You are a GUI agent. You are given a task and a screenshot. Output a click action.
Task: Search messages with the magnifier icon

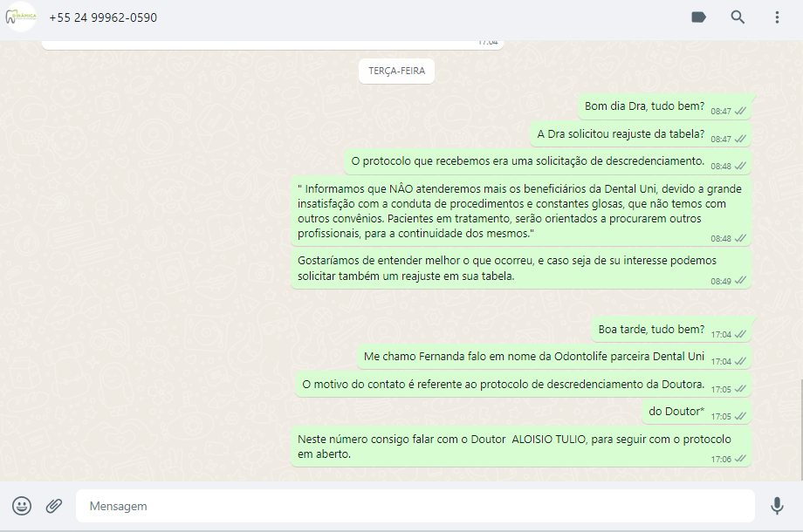738,17
